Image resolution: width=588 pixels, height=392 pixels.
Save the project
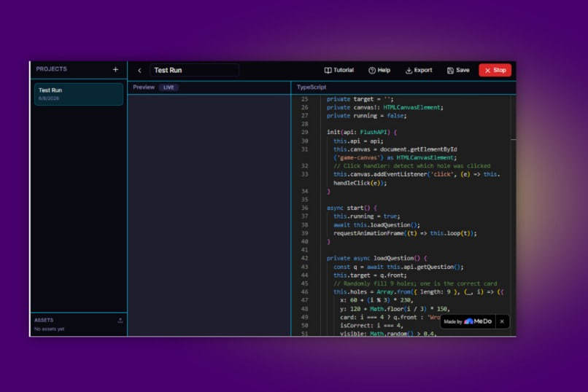pos(458,71)
